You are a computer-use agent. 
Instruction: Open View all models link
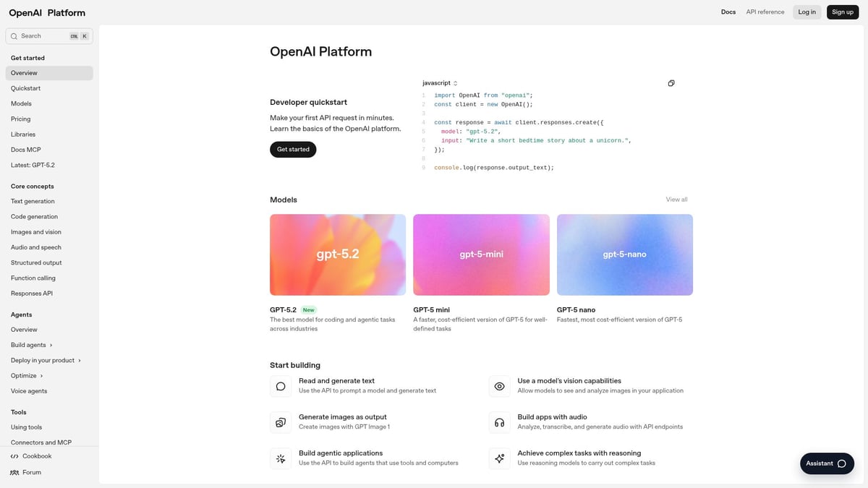pyautogui.click(x=676, y=200)
